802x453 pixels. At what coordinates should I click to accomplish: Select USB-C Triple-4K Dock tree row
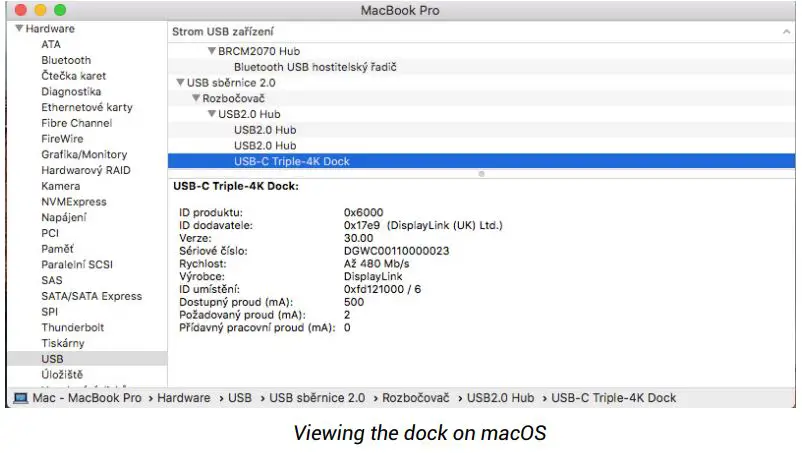click(481, 161)
